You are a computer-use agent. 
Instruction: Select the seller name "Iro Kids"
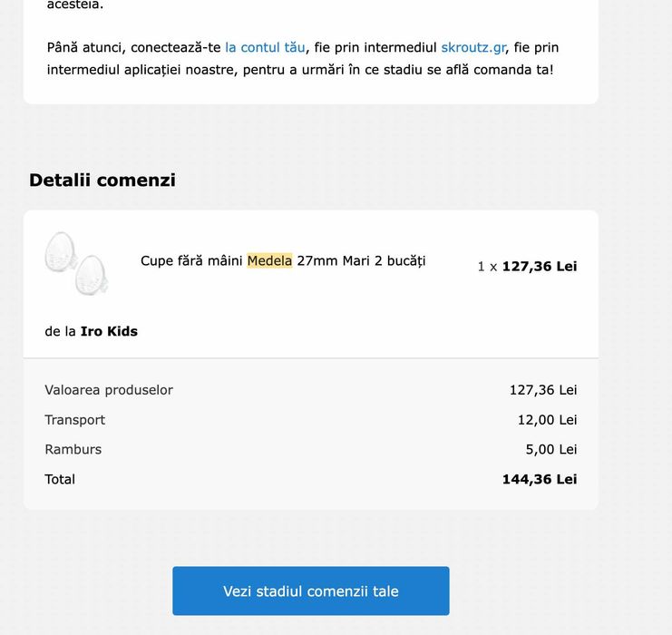tap(109, 331)
